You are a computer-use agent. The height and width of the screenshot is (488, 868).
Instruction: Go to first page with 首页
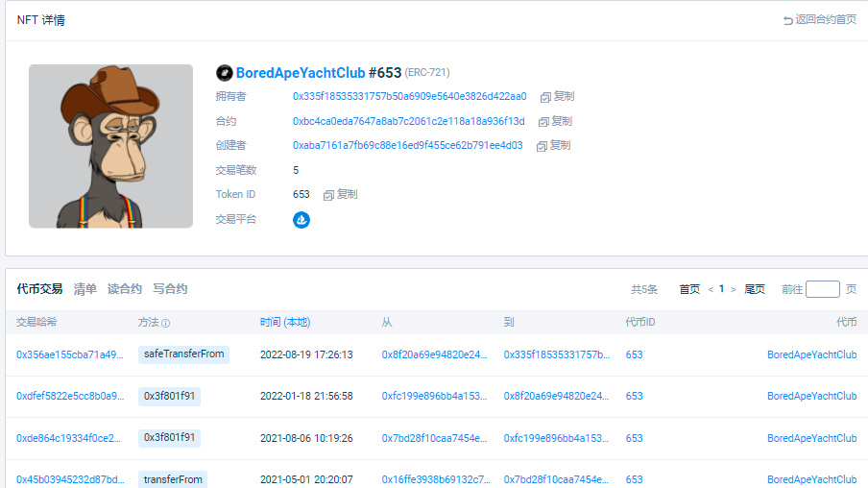[x=689, y=289]
